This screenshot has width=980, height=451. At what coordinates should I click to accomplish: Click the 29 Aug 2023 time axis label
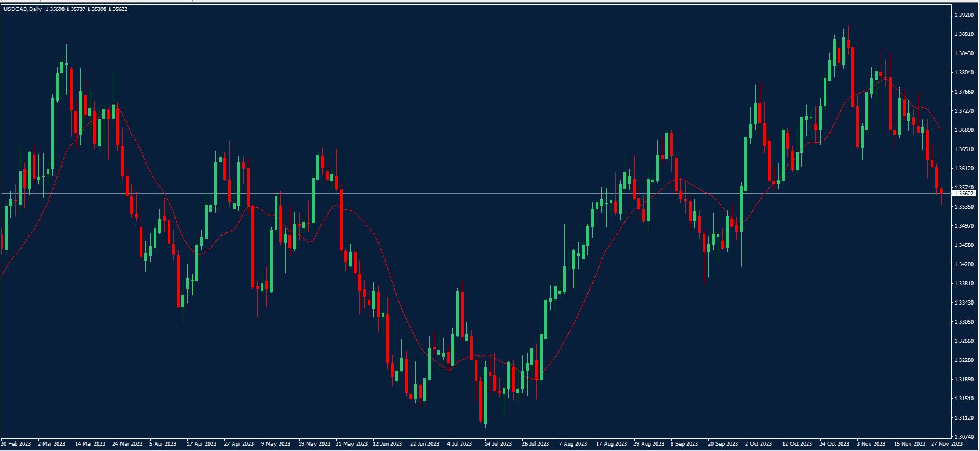click(x=648, y=444)
